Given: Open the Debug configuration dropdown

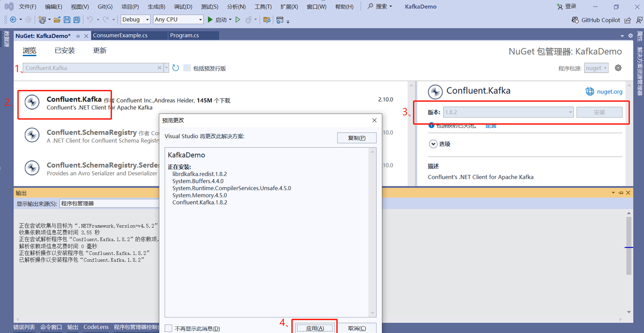Looking at the screenshot, I should pos(135,19).
